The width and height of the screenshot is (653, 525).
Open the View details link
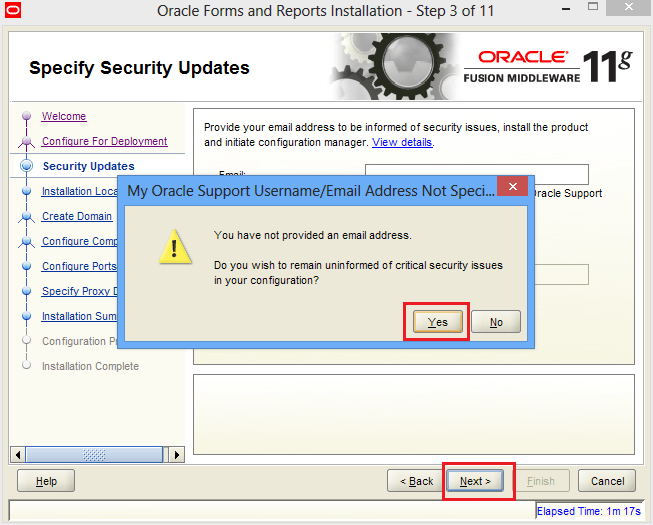coord(402,142)
